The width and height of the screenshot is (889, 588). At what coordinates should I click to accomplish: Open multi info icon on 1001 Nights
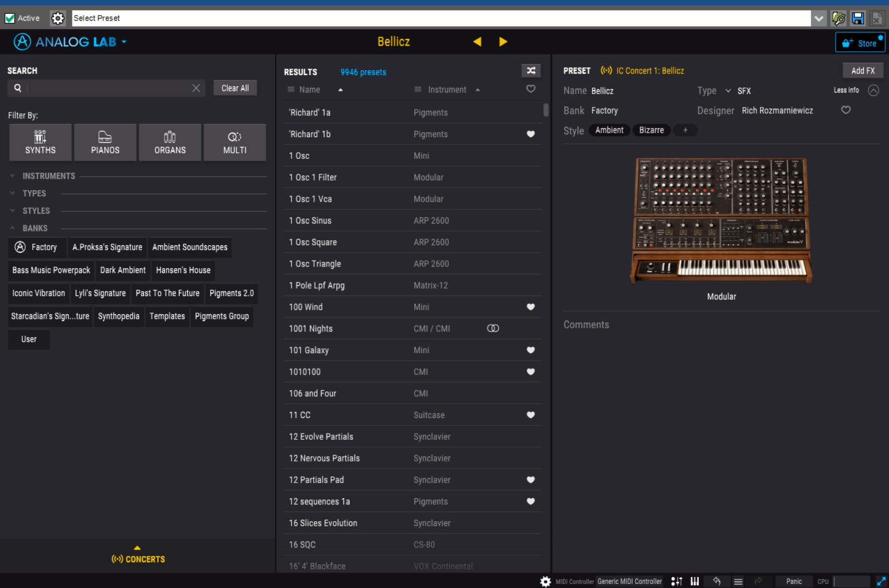pyautogui.click(x=493, y=328)
